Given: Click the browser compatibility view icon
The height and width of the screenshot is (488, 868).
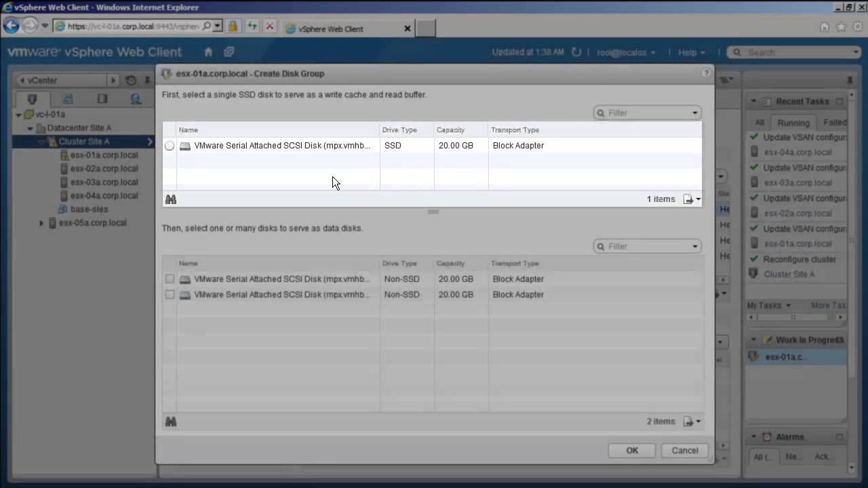Looking at the screenshot, I should click(x=252, y=26).
